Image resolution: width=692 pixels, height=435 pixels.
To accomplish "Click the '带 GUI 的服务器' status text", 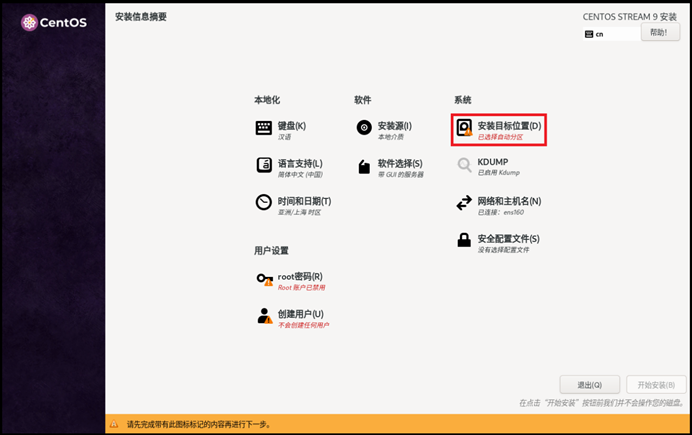I will click(x=401, y=175).
